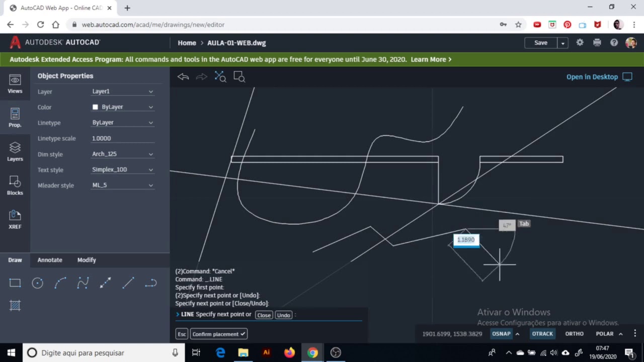Open the Linetype dropdown
This screenshot has height=362, width=644.
[x=123, y=123]
